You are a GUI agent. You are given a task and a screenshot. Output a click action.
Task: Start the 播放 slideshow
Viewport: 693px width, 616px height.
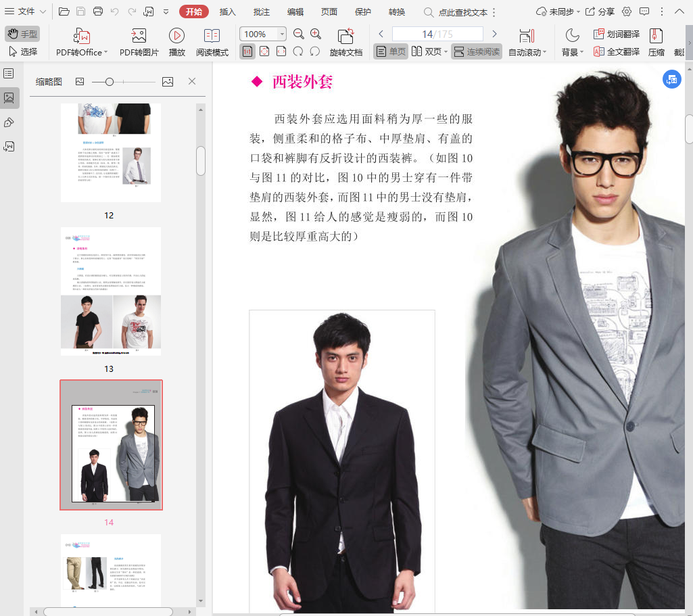coord(176,43)
